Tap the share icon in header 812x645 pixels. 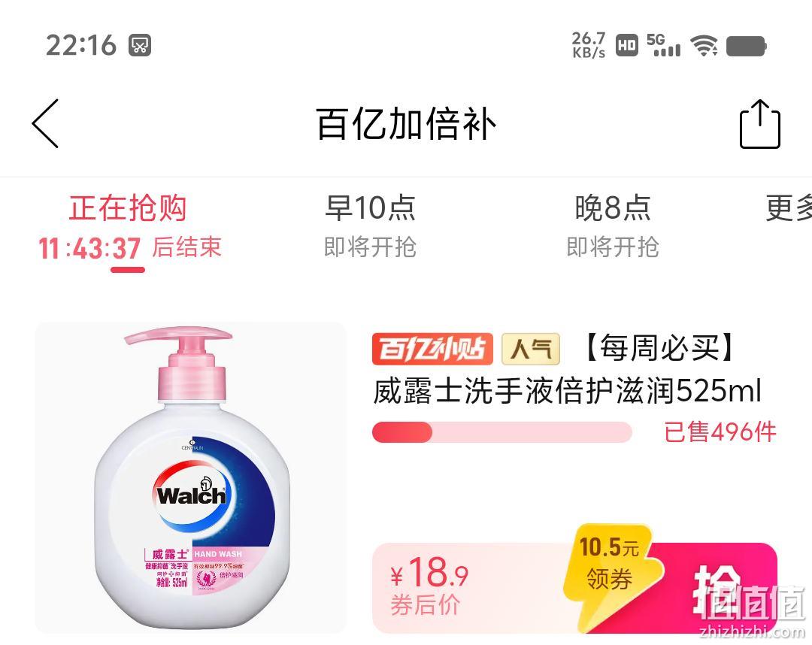click(759, 124)
